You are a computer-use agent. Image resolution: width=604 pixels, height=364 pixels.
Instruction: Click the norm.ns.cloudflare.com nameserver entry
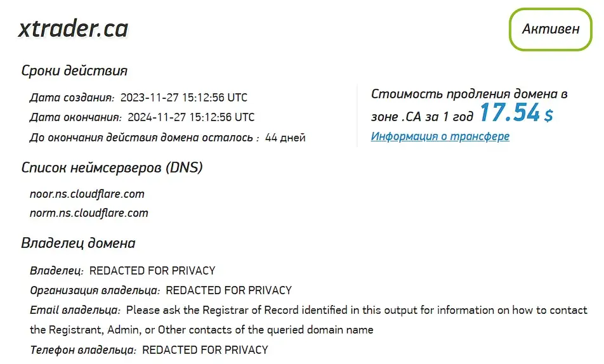point(89,213)
